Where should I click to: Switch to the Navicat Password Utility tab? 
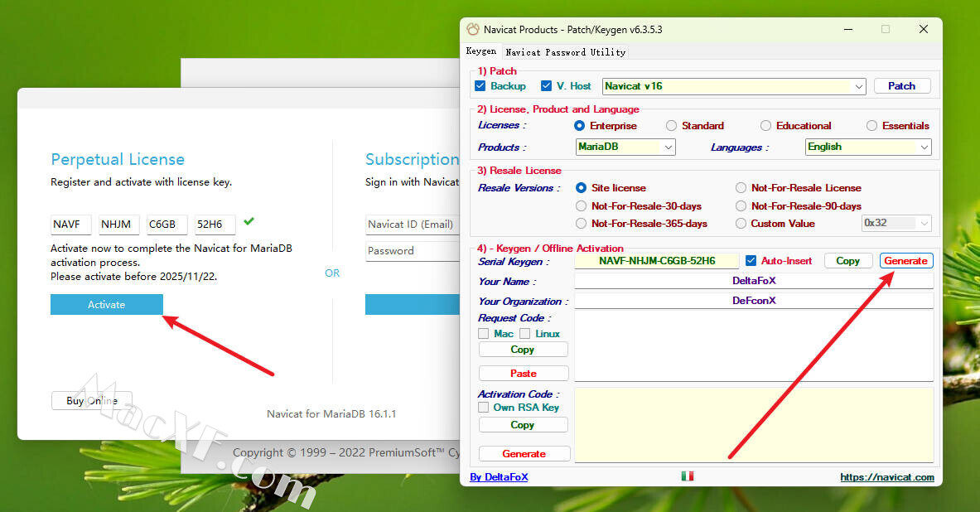566,51
